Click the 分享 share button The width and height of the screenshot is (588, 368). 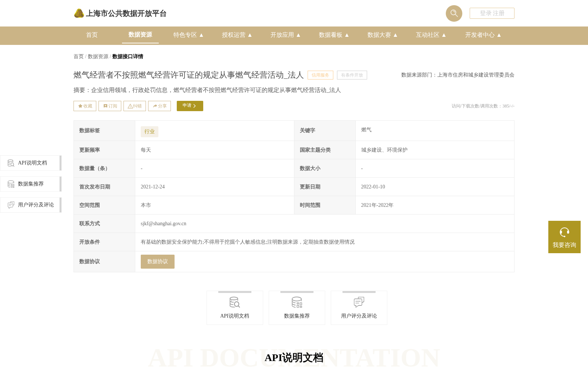click(x=159, y=106)
